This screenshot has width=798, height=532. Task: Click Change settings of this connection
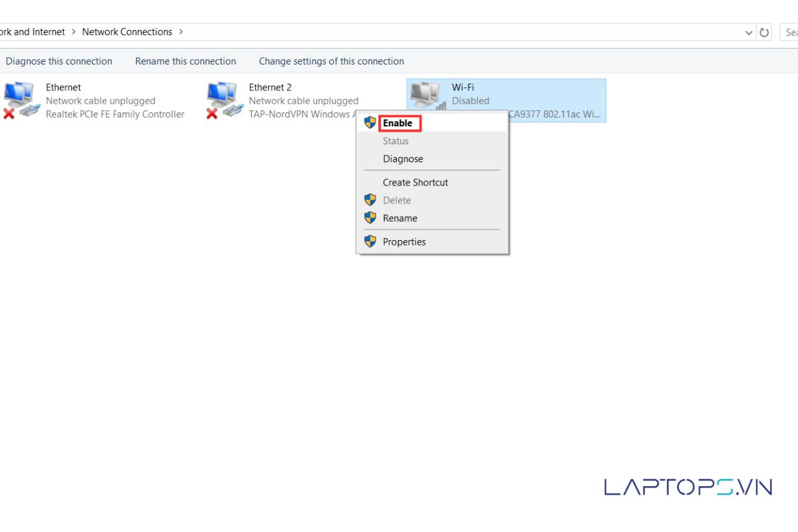331,61
